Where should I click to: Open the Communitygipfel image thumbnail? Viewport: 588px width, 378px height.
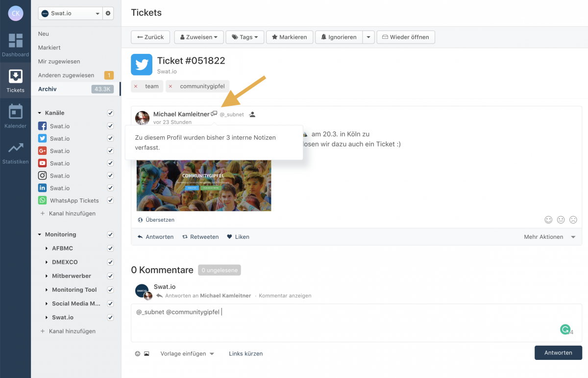coord(204,185)
